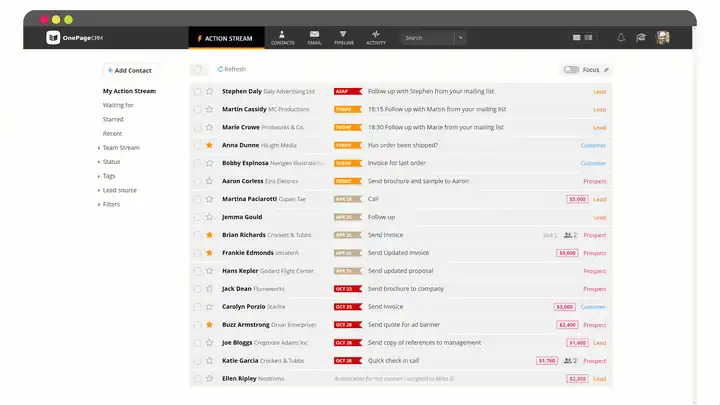
Task: Check the select-all checkbox
Action: (198, 70)
